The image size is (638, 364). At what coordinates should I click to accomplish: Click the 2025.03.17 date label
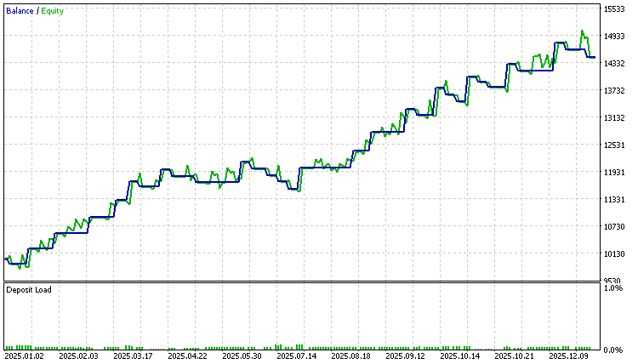coord(133,356)
